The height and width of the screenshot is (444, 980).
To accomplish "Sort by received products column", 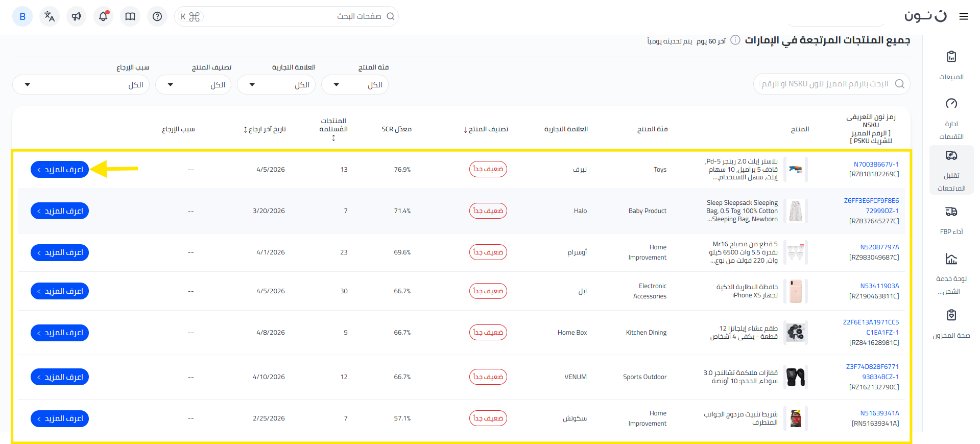I will pyautogui.click(x=333, y=129).
